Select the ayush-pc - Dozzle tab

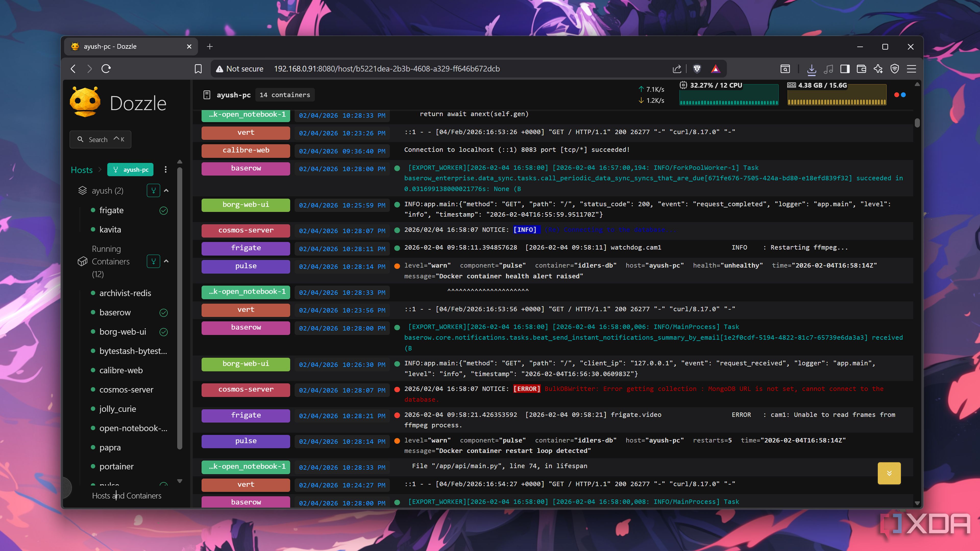(x=131, y=46)
